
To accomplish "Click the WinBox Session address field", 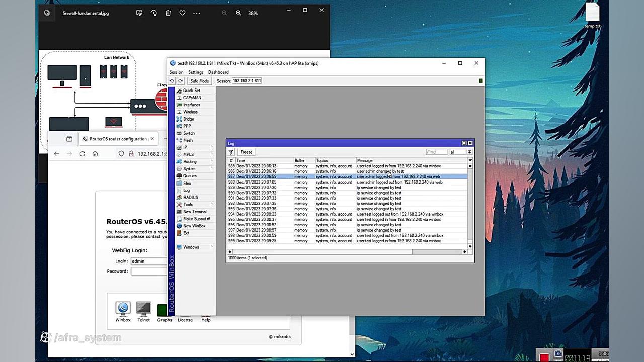I will tap(247, 81).
